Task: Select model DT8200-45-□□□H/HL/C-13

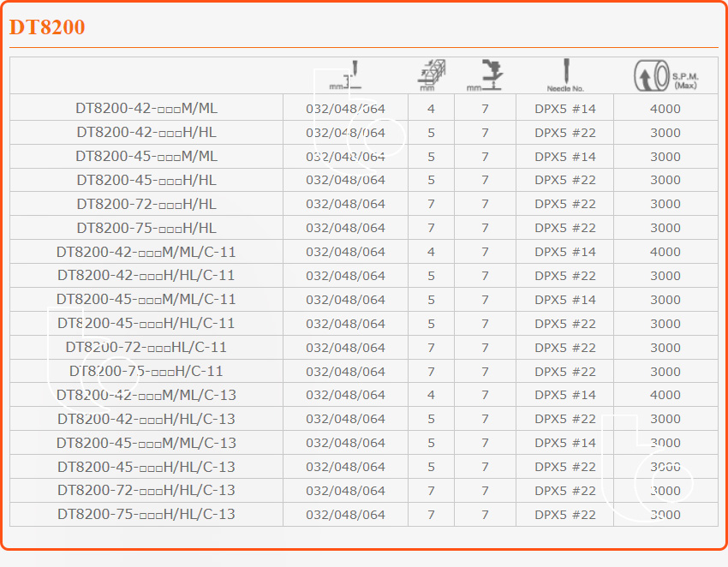Action: pos(146,467)
